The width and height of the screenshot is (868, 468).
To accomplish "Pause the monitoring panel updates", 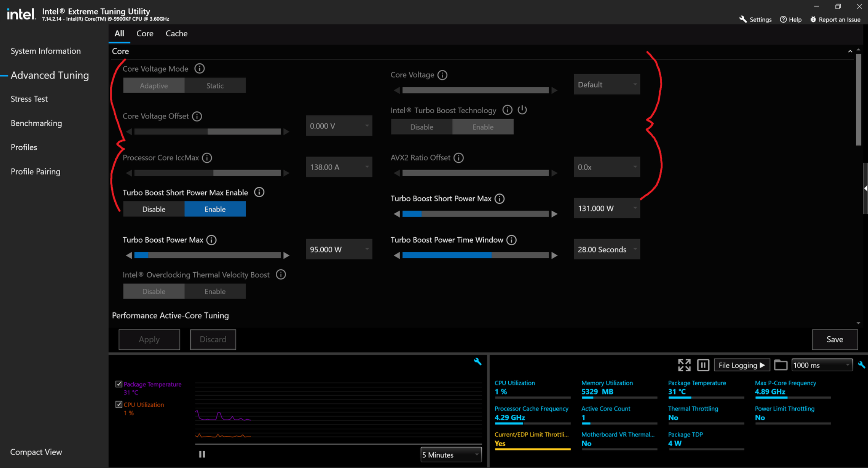I will 703,365.
